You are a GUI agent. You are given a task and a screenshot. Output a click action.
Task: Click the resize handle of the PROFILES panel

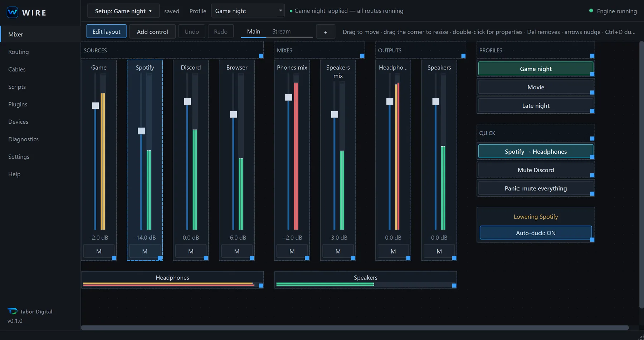592,56
